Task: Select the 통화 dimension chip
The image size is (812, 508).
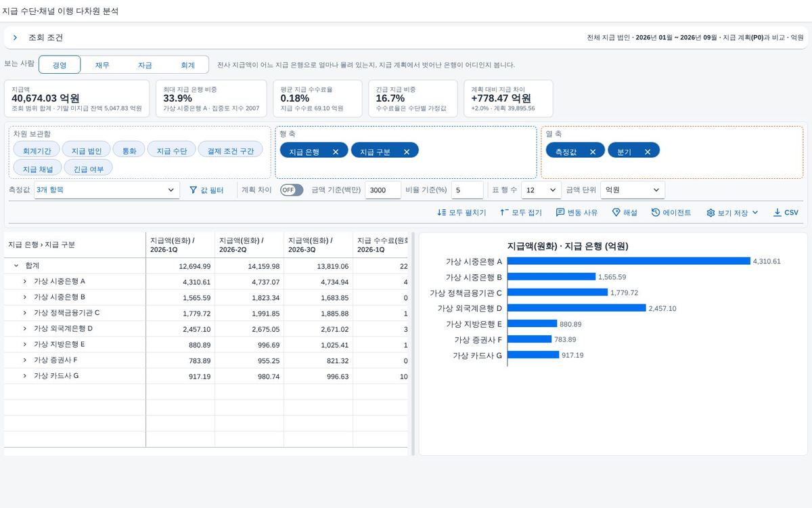Action: [129, 150]
